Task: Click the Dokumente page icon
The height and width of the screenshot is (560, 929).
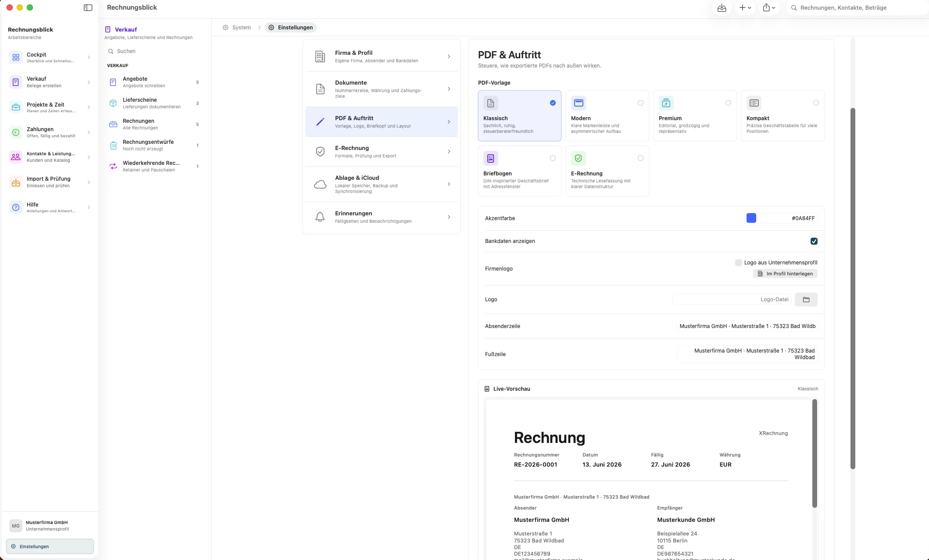Action: click(x=320, y=89)
